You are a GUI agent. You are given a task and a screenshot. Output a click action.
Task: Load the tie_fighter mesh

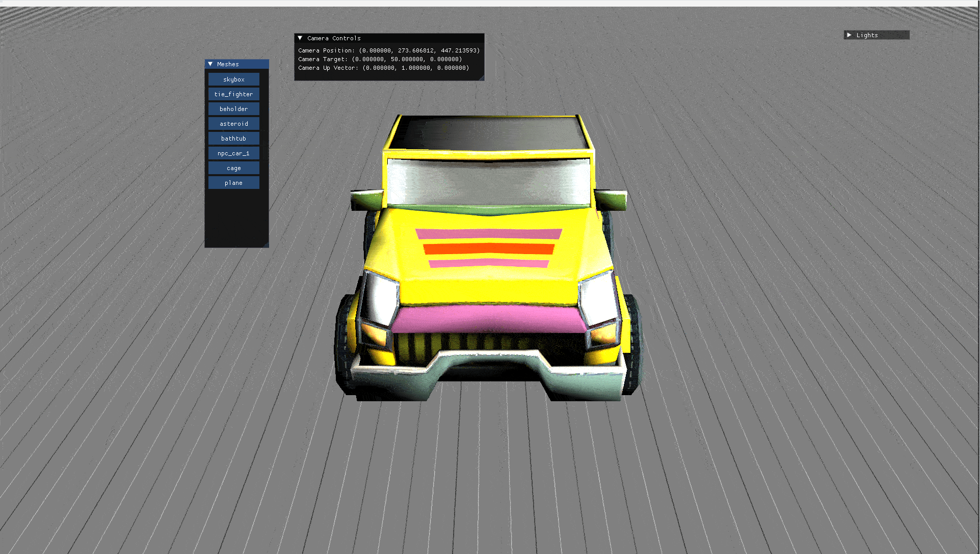(233, 94)
